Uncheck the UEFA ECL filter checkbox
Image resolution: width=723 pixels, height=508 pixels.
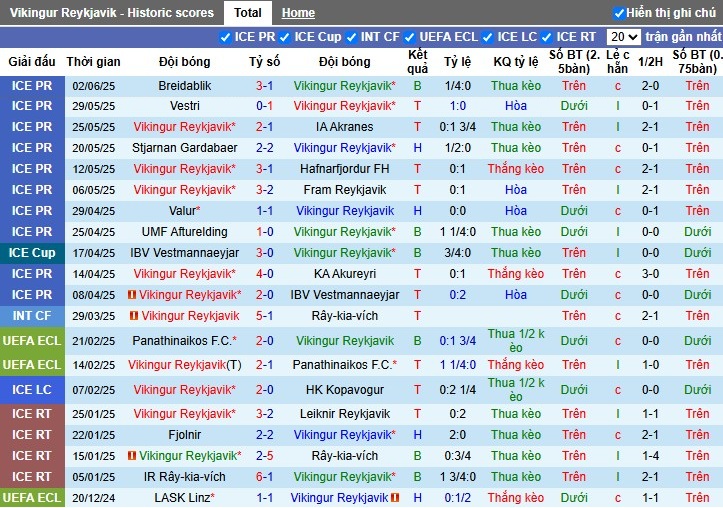pyautogui.click(x=409, y=37)
